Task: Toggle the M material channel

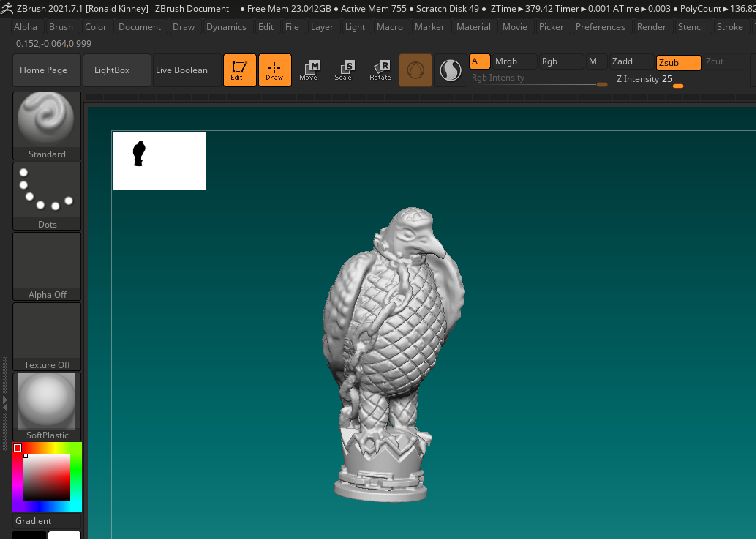Action: point(597,61)
